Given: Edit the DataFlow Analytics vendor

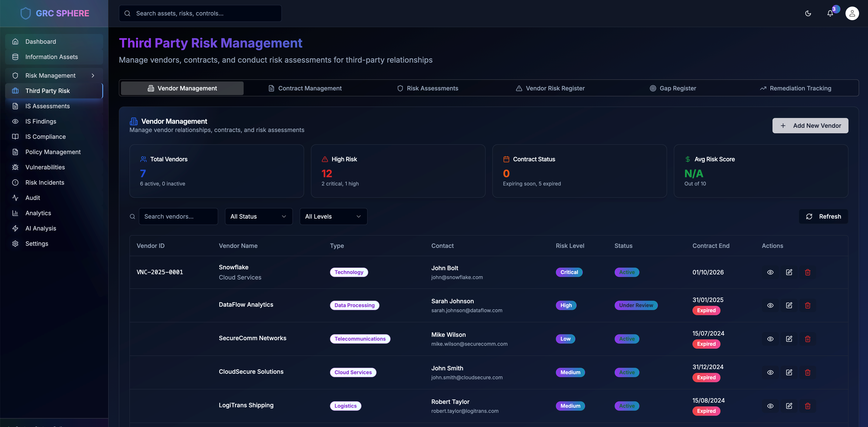Looking at the screenshot, I should [789, 305].
